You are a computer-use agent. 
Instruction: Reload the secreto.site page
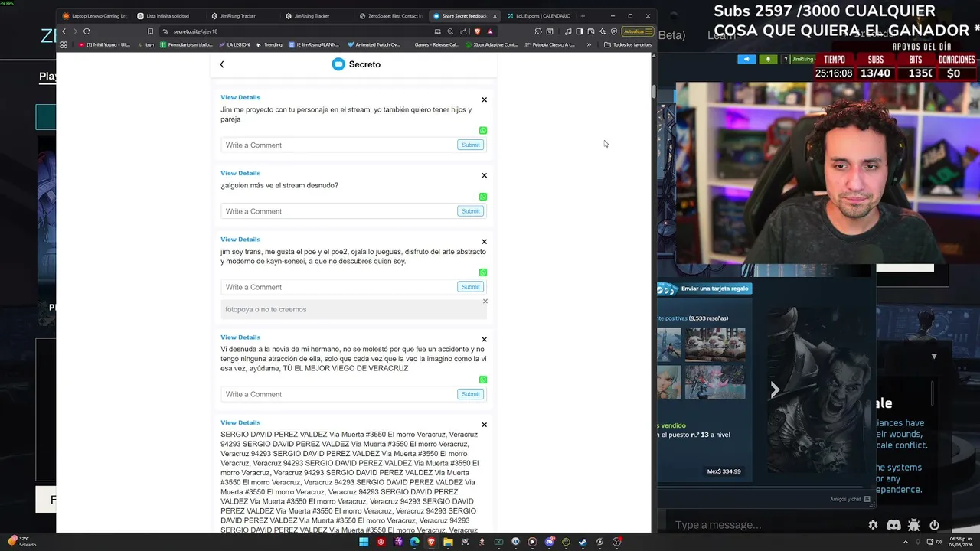point(87,31)
